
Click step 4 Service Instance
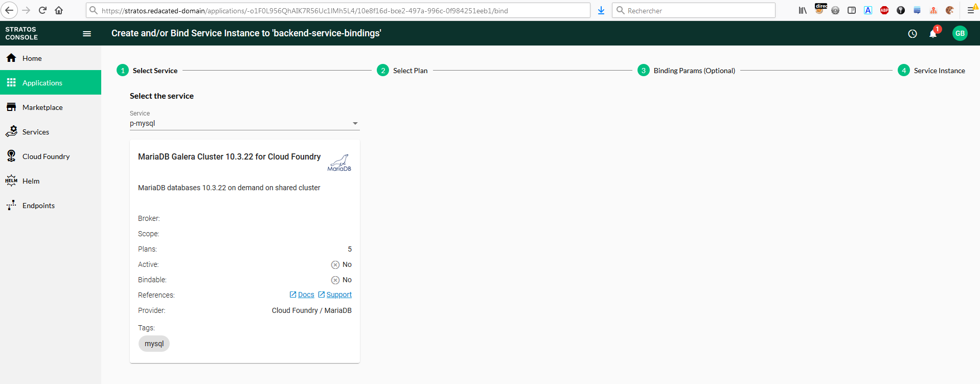pyautogui.click(x=931, y=71)
